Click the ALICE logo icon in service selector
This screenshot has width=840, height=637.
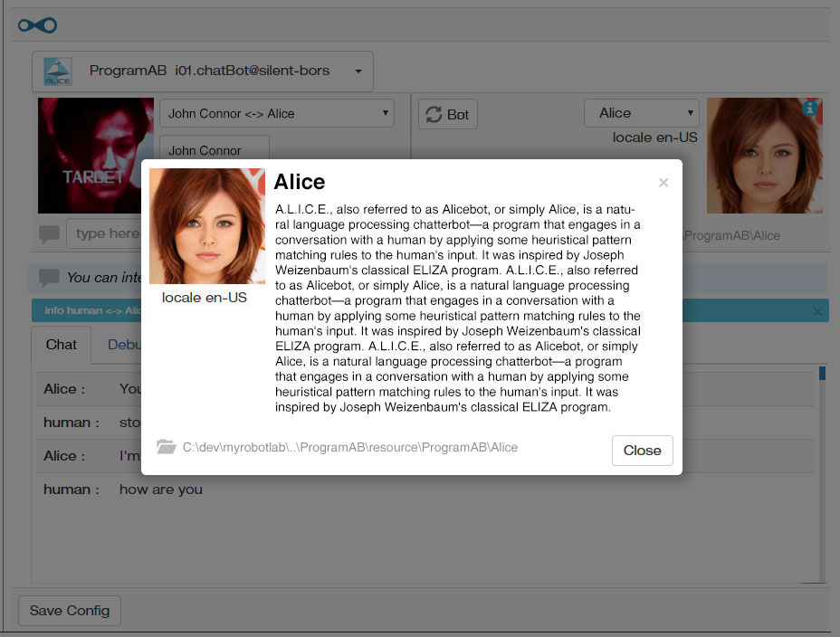tap(57, 71)
